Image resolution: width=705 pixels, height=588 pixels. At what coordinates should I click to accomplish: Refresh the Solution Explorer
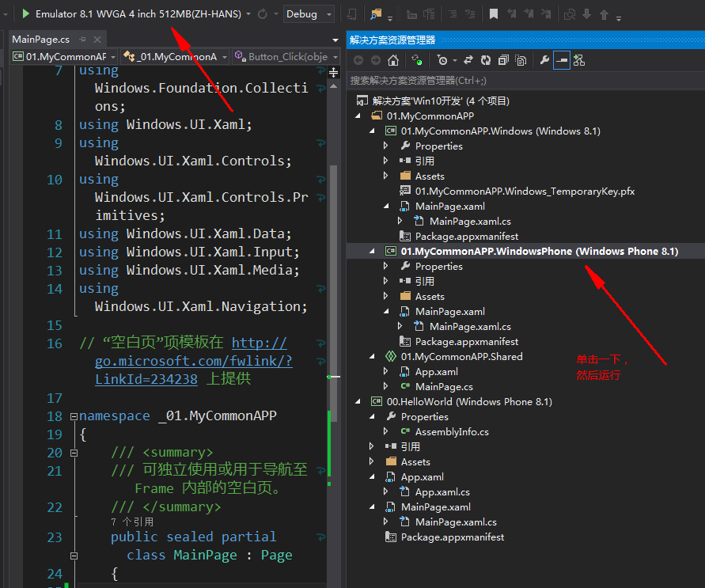pos(486,60)
